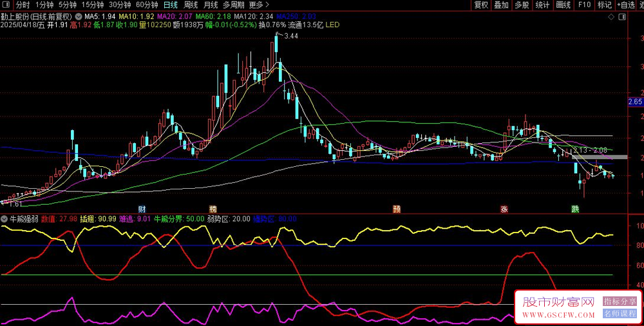Expand 牛熊强弱 indicator dropdown arrow

(4, 218)
